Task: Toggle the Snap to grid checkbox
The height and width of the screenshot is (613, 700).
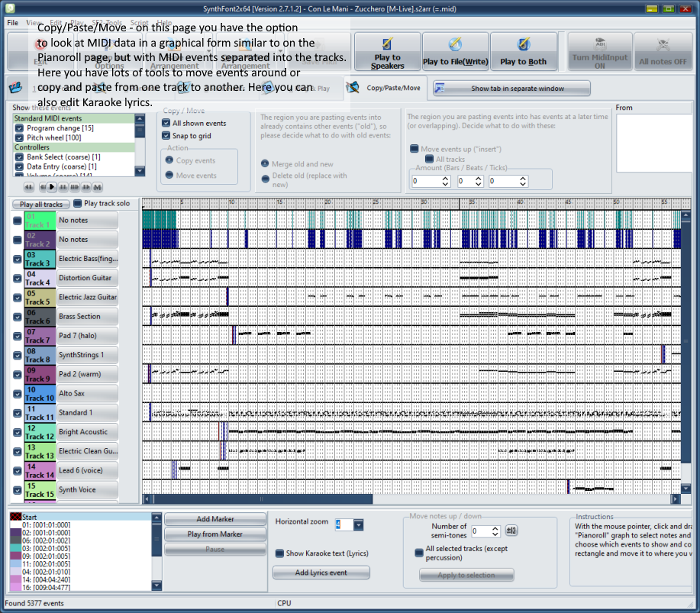Action: click(166, 135)
